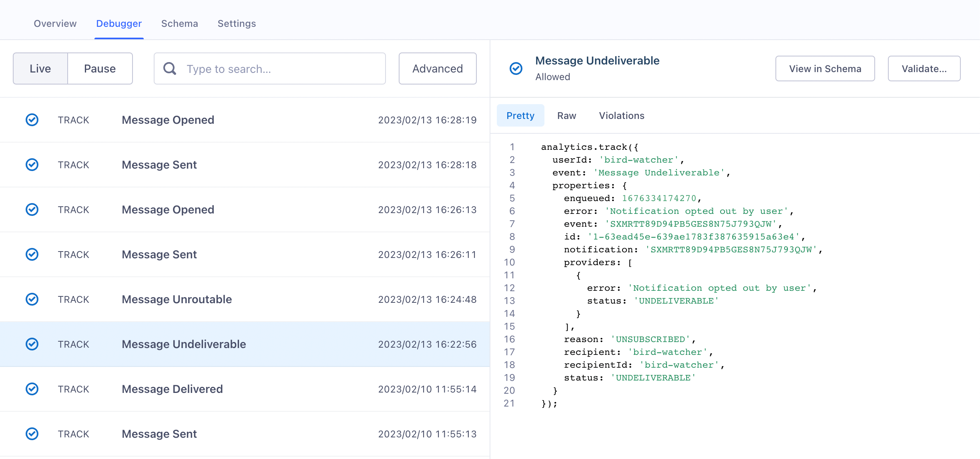Expand the Pretty code view tab
The width and height of the screenshot is (980, 459).
click(x=520, y=115)
